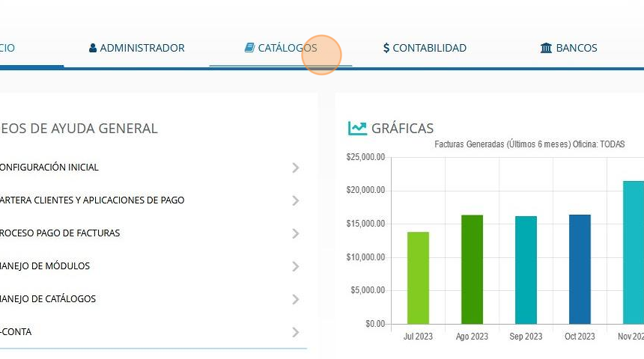Click the Ago 2023 axis label

point(472,337)
